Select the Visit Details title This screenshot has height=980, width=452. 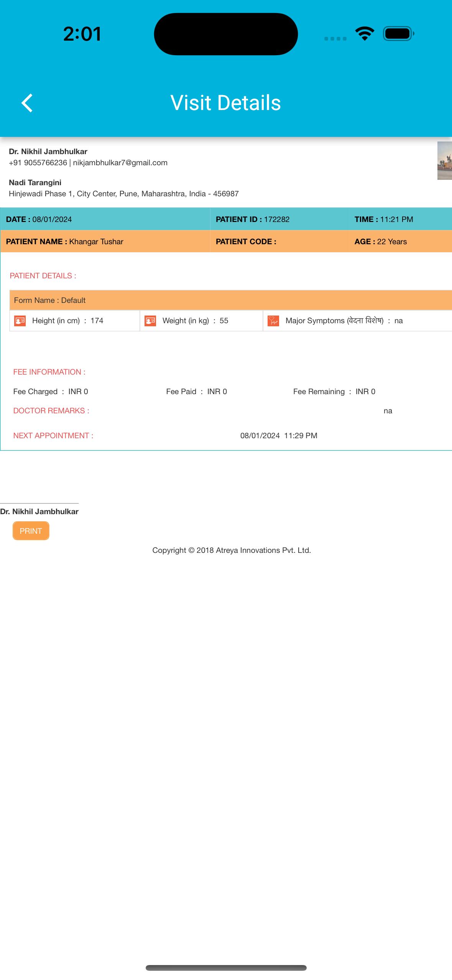point(226,103)
